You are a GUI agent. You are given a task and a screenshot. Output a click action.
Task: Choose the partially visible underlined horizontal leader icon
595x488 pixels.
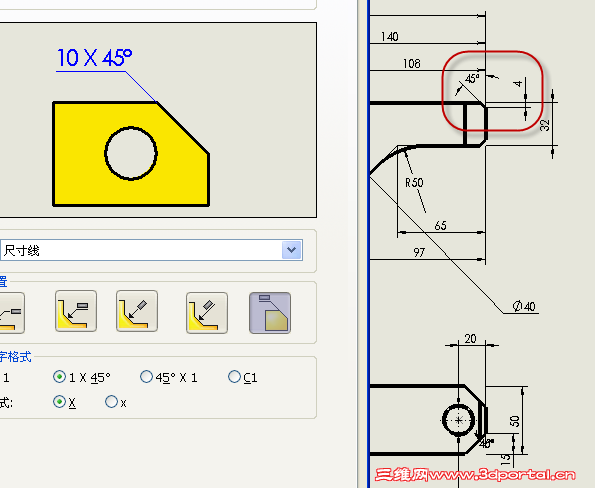[x=11, y=313]
